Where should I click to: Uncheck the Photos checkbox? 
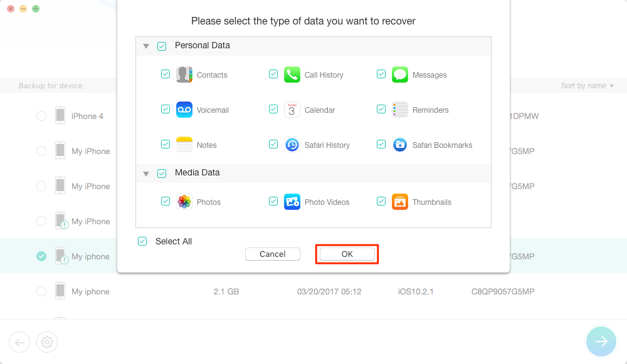point(166,201)
